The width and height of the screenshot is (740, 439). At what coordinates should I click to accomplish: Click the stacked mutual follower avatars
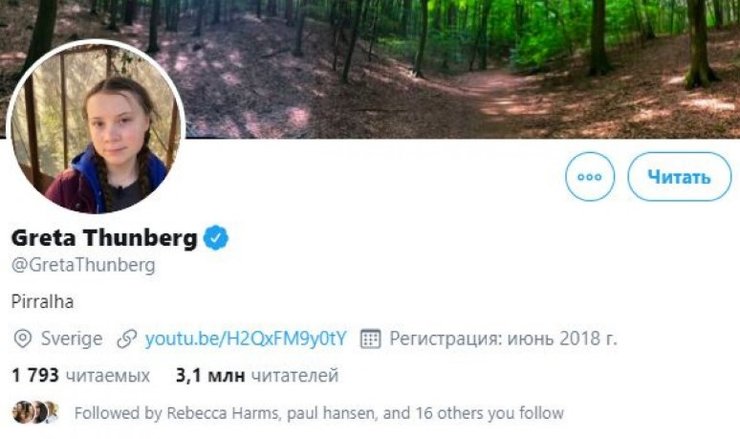pos(36,412)
